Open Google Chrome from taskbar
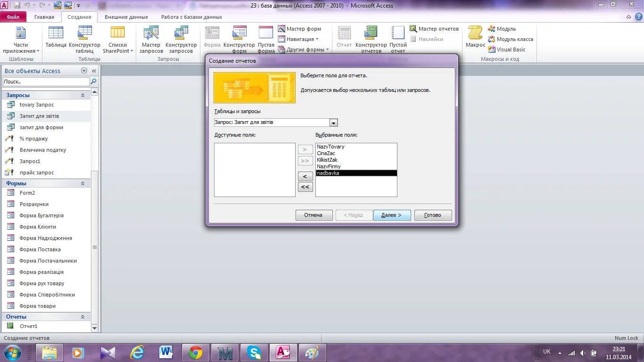This screenshot has width=644, height=362. coord(196,353)
